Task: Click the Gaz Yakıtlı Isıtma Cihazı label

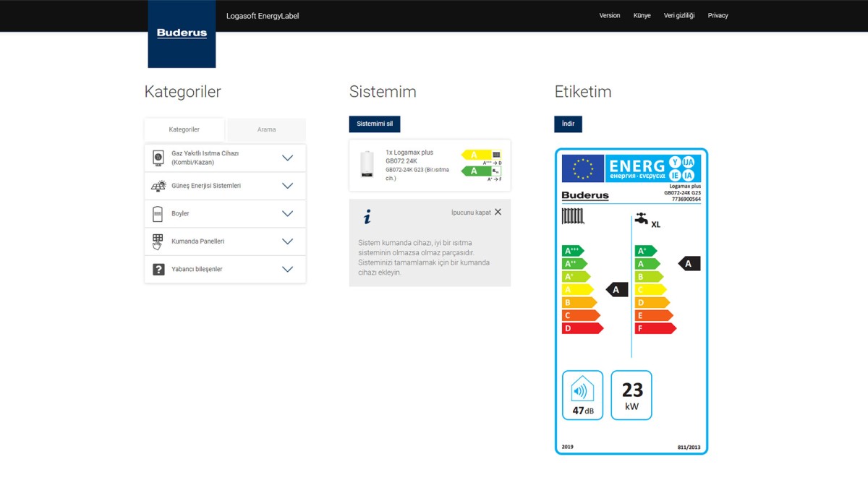Action: (205, 158)
